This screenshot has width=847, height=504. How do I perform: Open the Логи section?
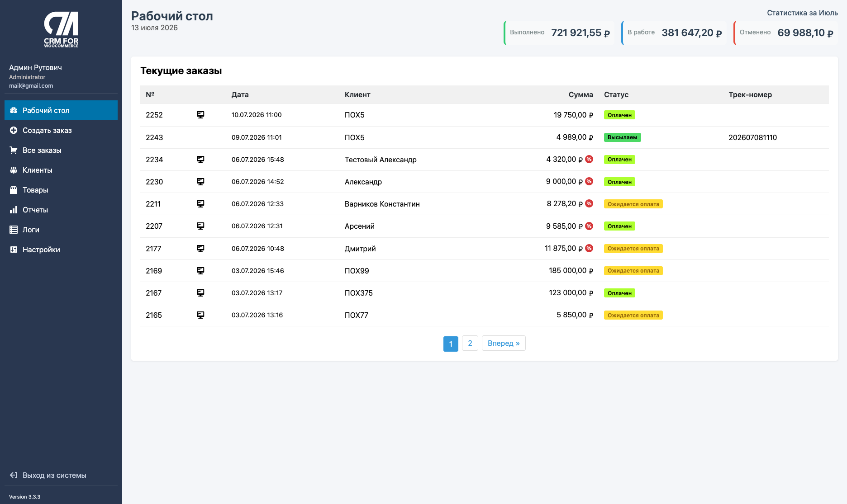[x=61, y=230]
